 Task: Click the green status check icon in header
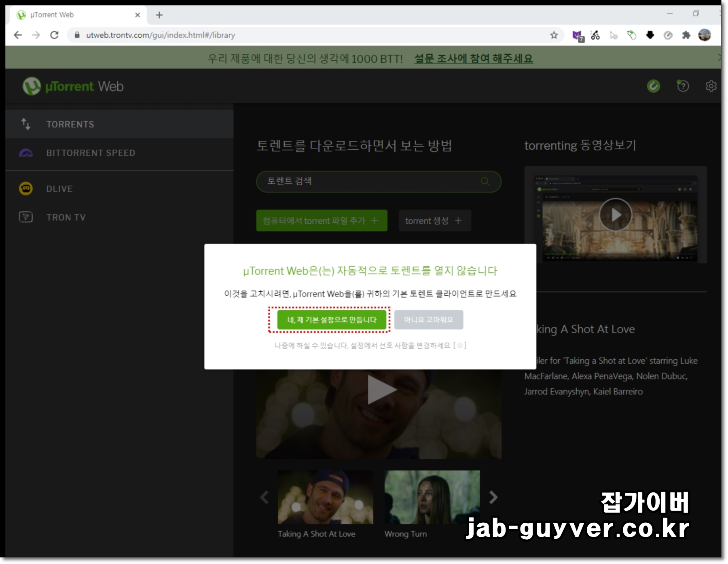click(654, 86)
